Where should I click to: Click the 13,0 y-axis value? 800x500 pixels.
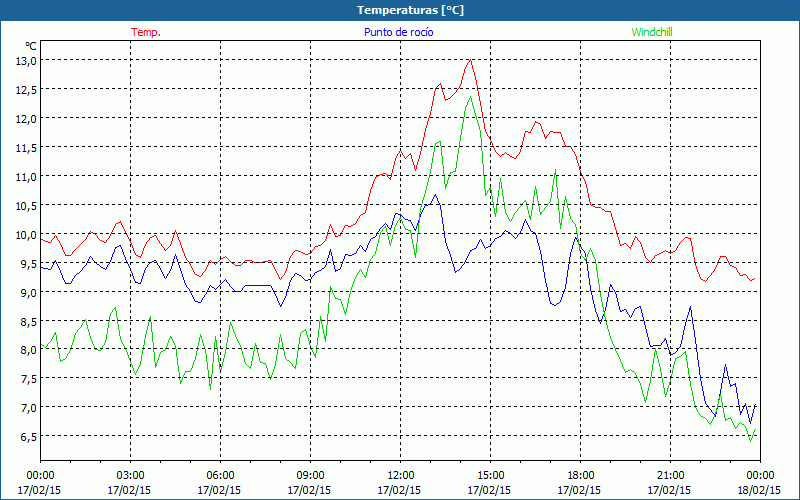coord(27,60)
